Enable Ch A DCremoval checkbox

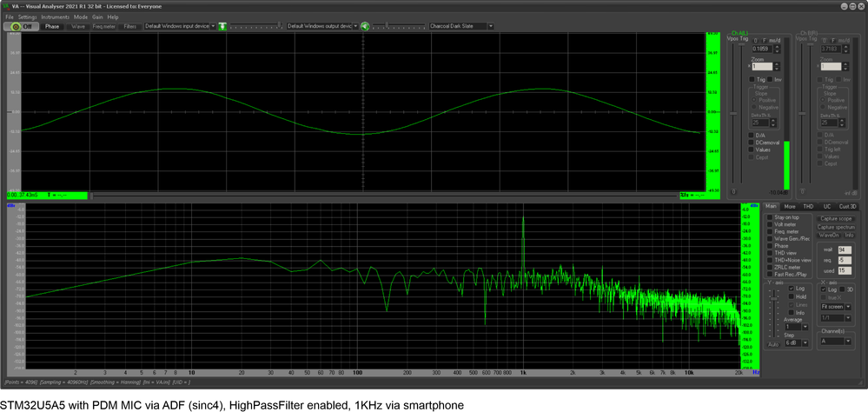tap(752, 143)
